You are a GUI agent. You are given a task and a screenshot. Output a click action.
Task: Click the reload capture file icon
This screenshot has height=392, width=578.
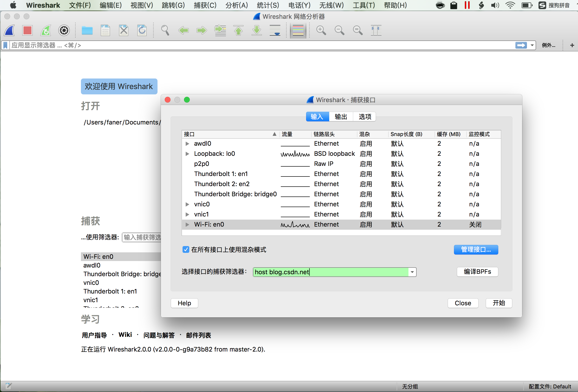point(142,30)
